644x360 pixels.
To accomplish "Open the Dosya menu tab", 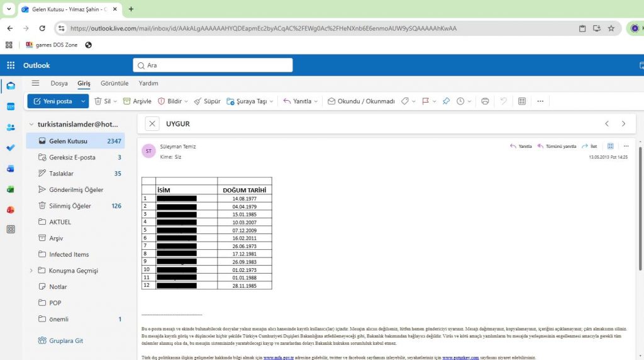I will pos(59,83).
